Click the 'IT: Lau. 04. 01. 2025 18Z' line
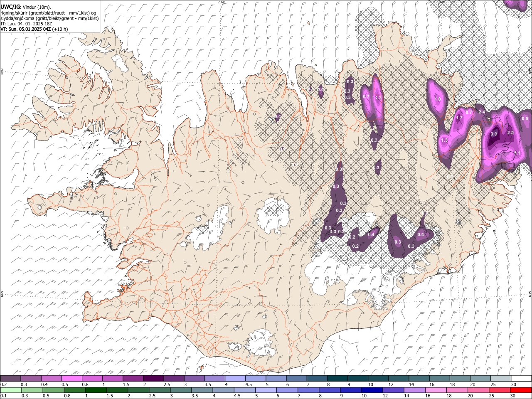Screen dimensions: 532x399 [x=26, y=23]
